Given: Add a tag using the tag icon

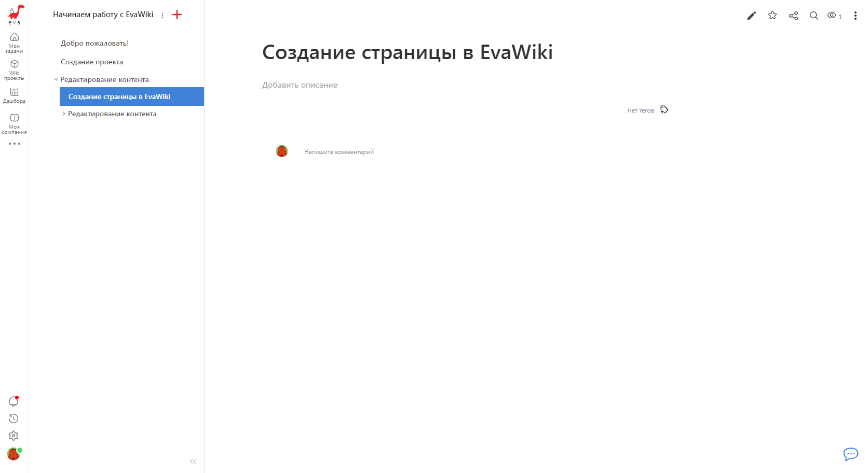Looking at the screenshot, I should coord(664,110).
